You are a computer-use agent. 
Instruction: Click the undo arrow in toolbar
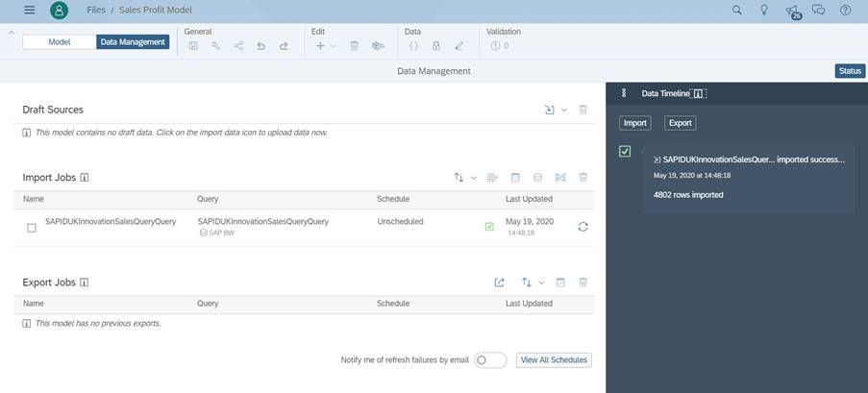tap(261, 45)
